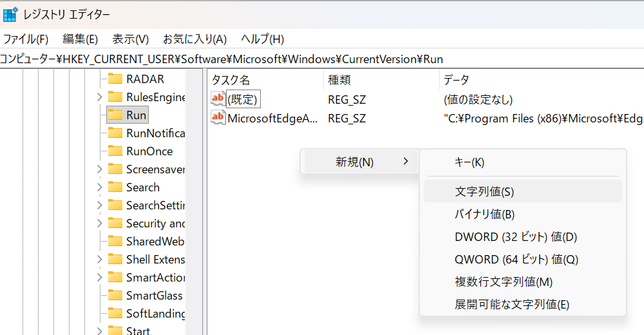The width and height of the screenshot is (644, 335).
Task: Click the (値の設定なし) data cell
Action: pyautogui.click(x=478, y=99)
